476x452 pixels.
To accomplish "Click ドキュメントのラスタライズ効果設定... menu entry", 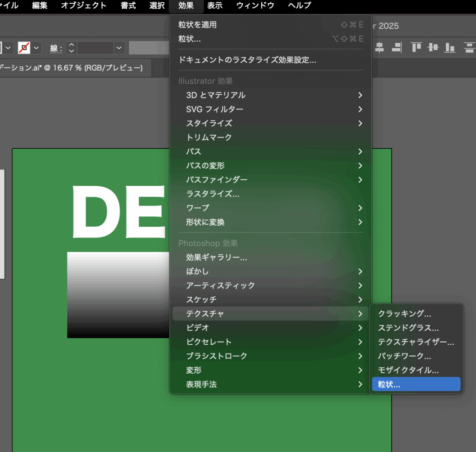I will point(247,60).
